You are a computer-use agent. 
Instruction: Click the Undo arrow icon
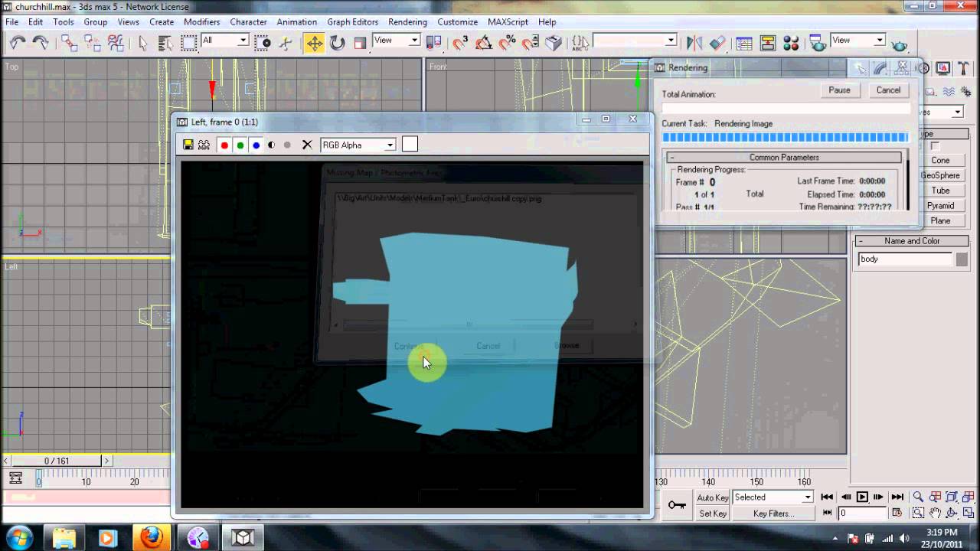pos(17,43)
